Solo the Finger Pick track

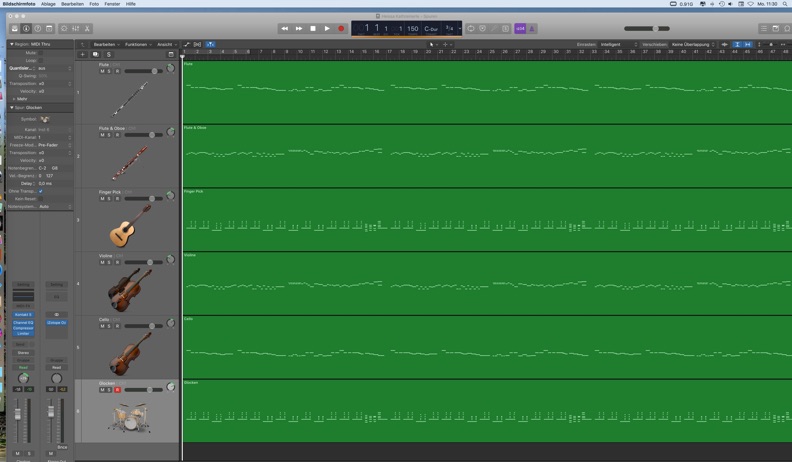(x=109, y=199)
